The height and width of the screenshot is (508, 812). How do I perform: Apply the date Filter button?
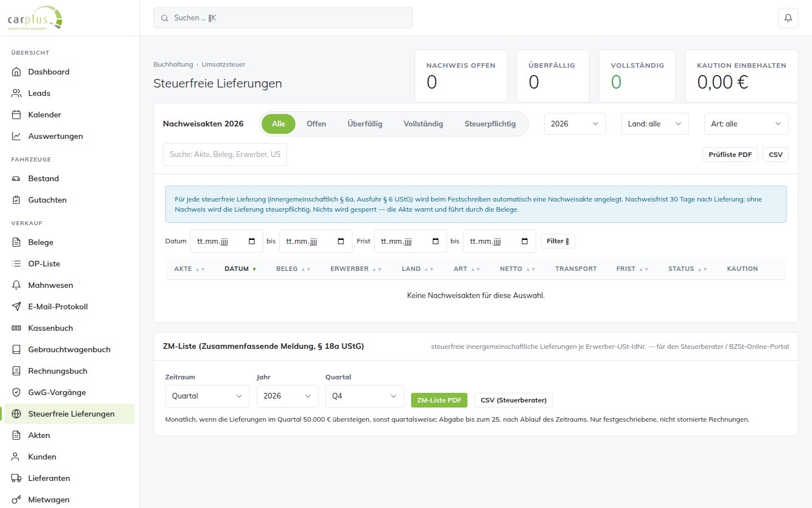coord(558,241)
